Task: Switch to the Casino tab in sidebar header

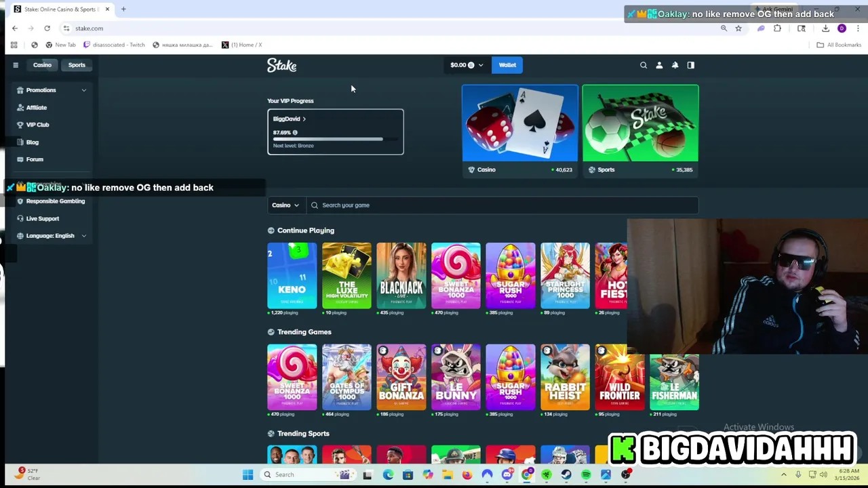Action: [x=42, y=65]
